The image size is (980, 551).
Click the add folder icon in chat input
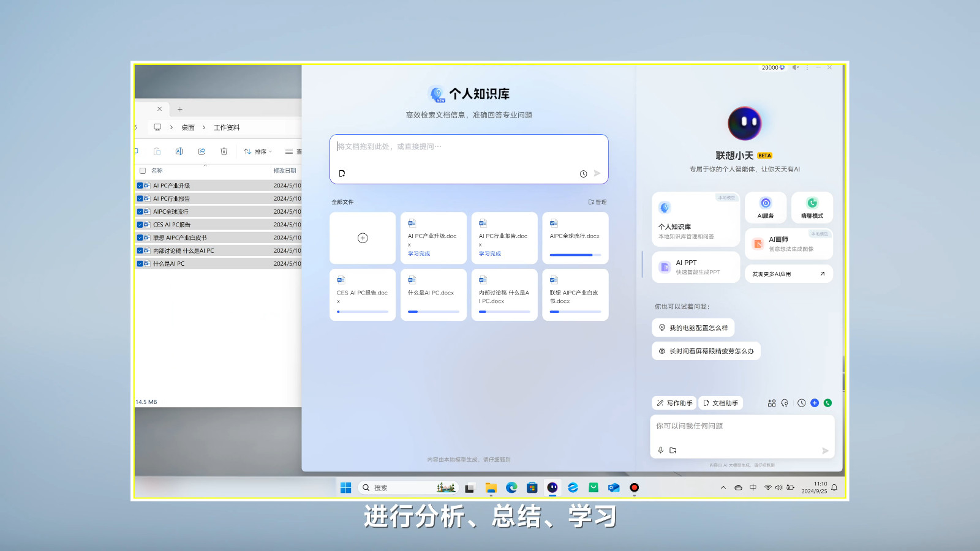(x=673, y=450)
